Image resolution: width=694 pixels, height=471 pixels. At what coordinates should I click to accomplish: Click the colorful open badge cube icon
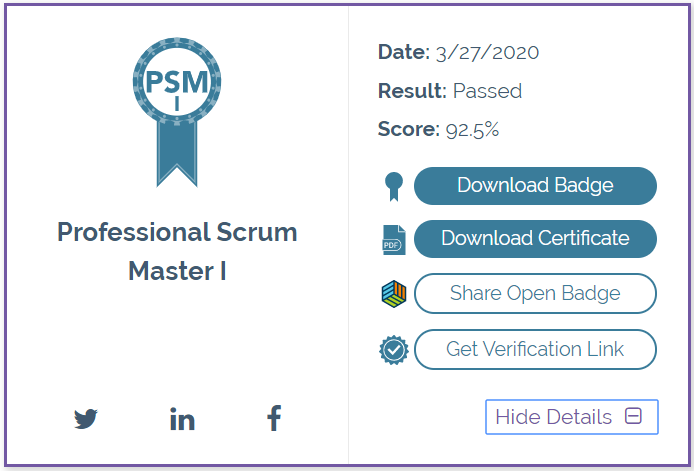coord(393,294)
